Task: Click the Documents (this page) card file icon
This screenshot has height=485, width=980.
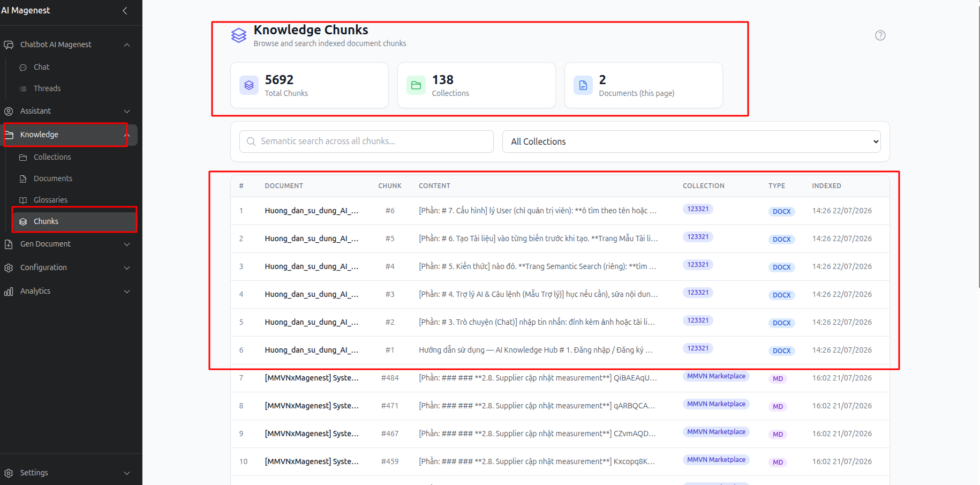Action: tap(583, 85)
